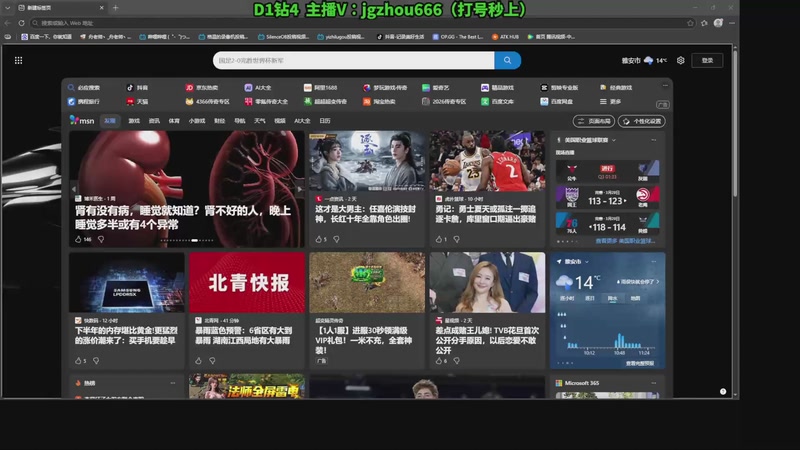Open the browser profile avatar
The width and height of the screenshot is (800, 450).
coord(718,23)
